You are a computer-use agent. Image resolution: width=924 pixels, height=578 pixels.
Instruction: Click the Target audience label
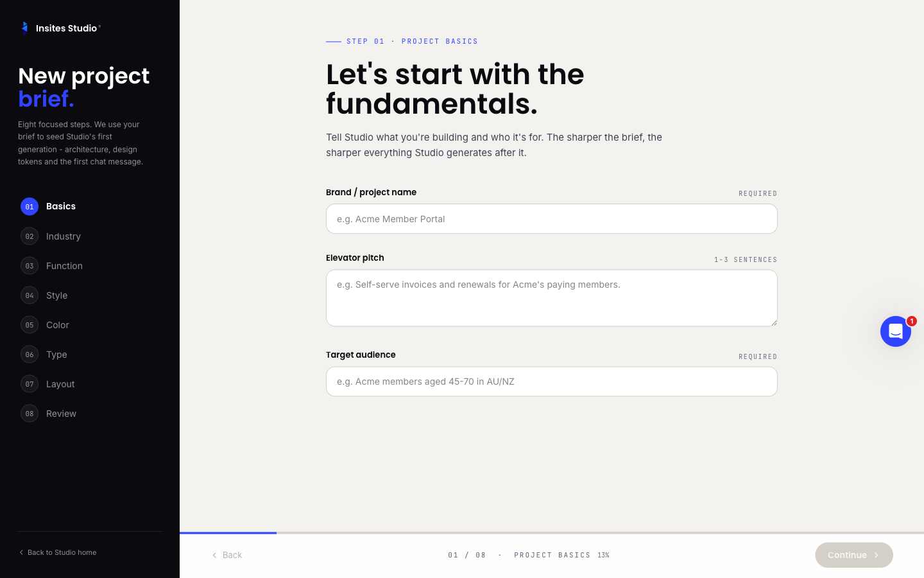click(361, 355)
